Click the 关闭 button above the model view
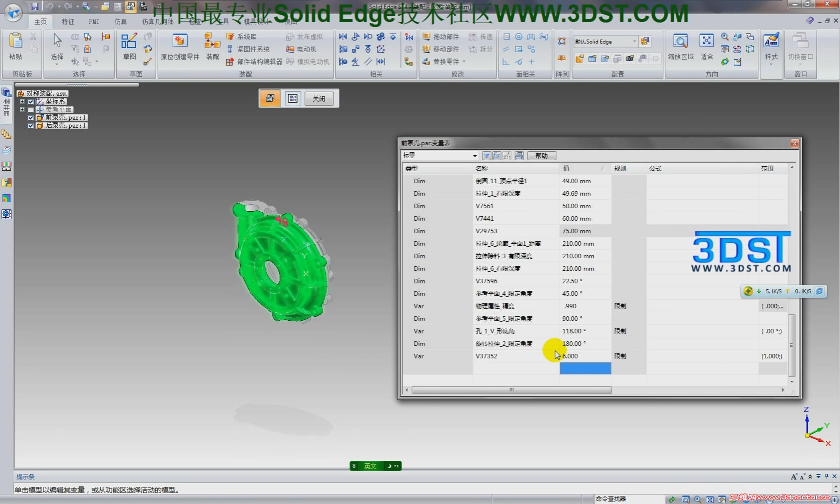 tap(319, 99)
